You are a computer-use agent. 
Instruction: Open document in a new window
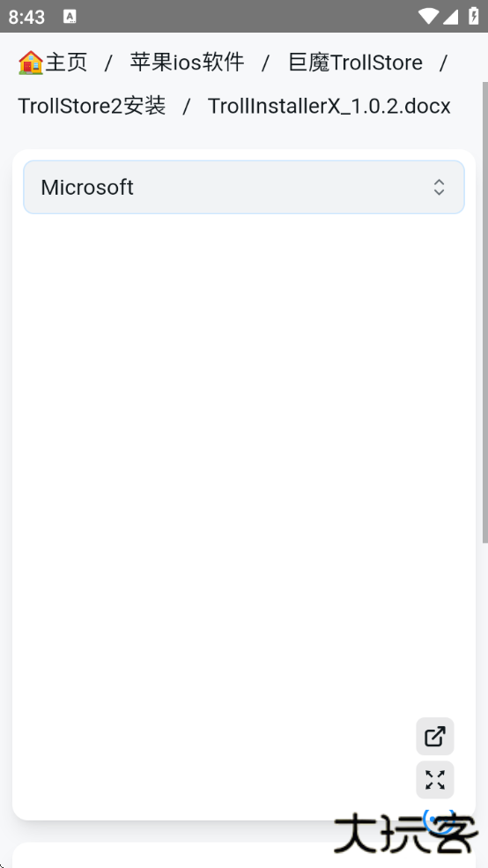coord(435,736)
